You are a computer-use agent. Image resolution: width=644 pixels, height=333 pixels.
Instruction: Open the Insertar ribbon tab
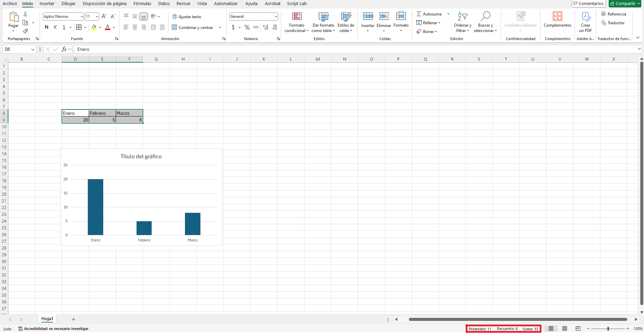(47, 4)
